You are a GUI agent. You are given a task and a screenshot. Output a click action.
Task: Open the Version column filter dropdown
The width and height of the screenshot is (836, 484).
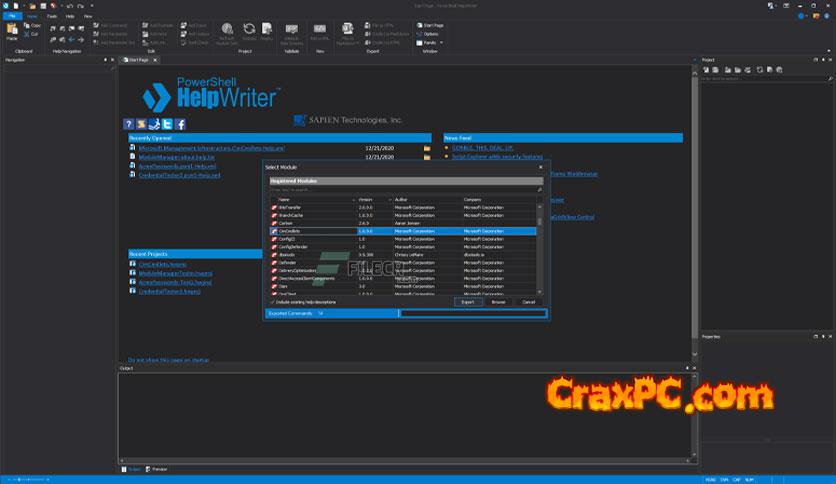click(389, 200)
